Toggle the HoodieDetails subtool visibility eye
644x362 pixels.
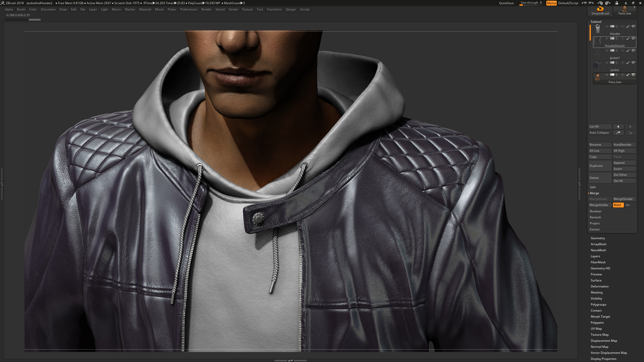coord(634,39)
